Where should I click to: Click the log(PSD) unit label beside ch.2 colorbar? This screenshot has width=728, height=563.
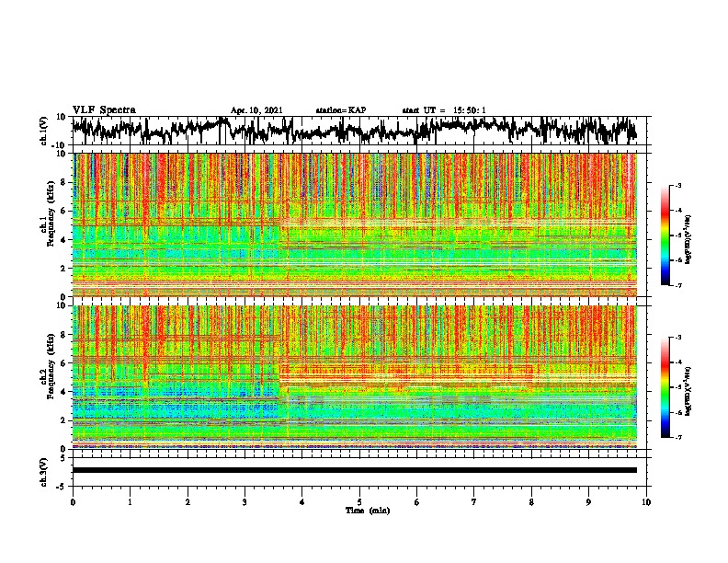[x=688, y=391]
